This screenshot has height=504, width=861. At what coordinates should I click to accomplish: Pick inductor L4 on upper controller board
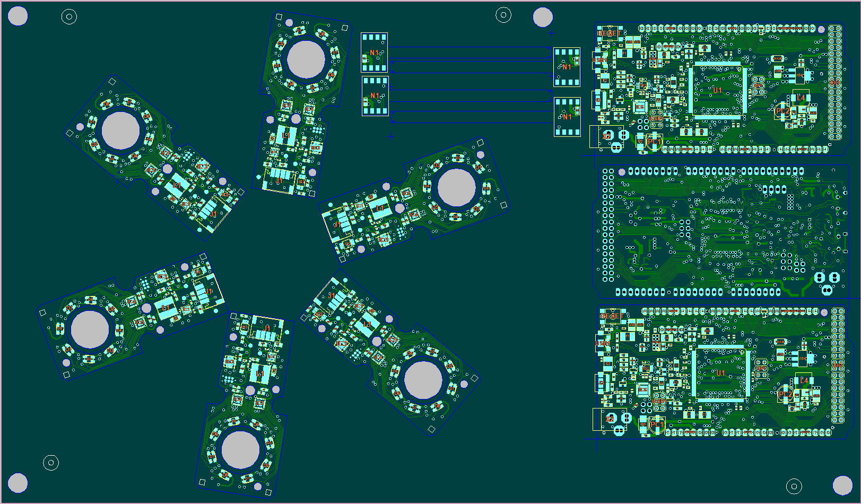(x=801, y=98)
